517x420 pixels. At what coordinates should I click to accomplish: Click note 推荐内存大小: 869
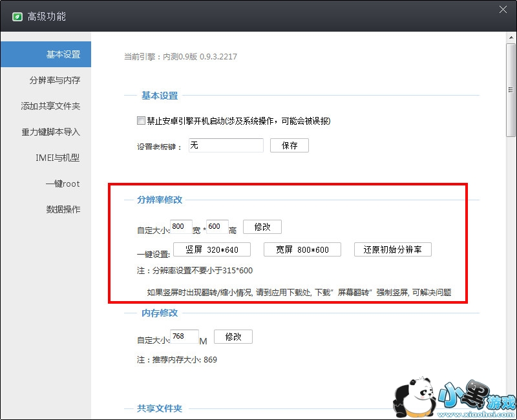pyautogui.click(x=177, y=360)
